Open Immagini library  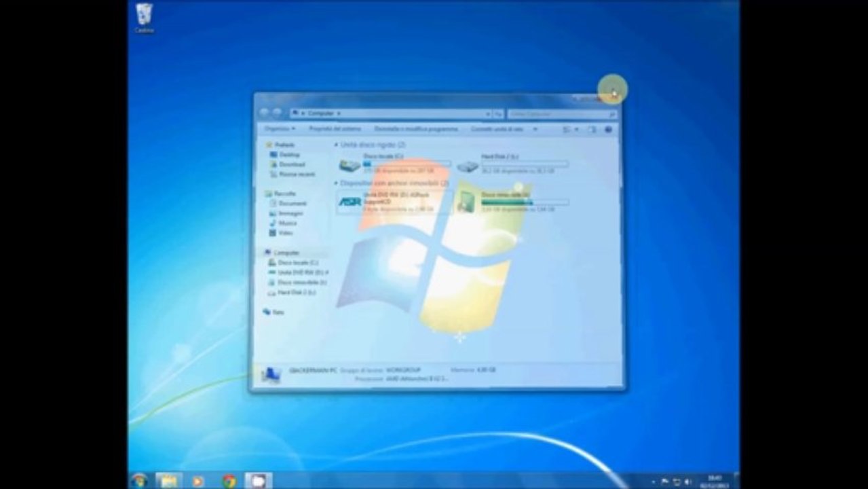286,213
